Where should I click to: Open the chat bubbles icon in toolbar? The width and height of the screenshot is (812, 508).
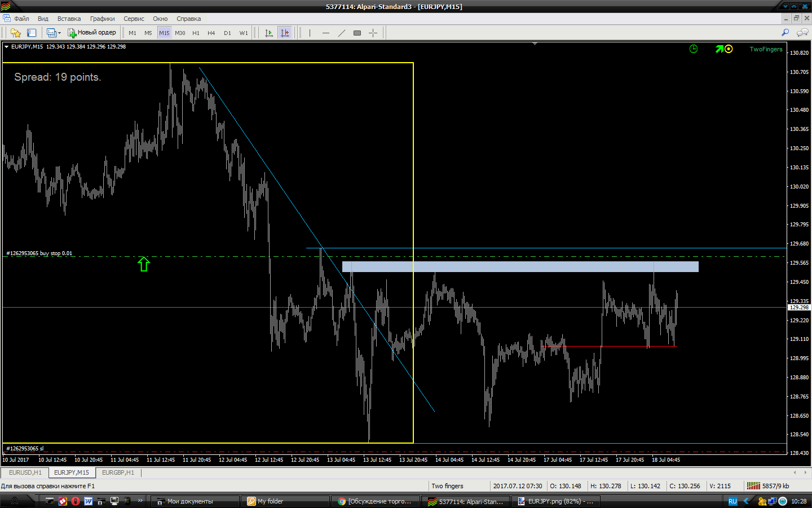pyautogui.click(x=802, y=33)
